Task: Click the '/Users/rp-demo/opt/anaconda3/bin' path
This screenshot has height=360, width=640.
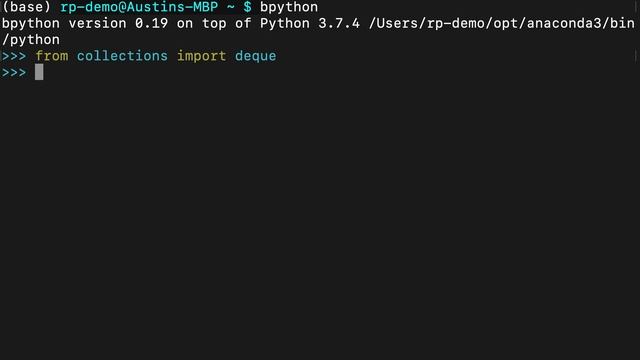Action: [x=502, y=24]
